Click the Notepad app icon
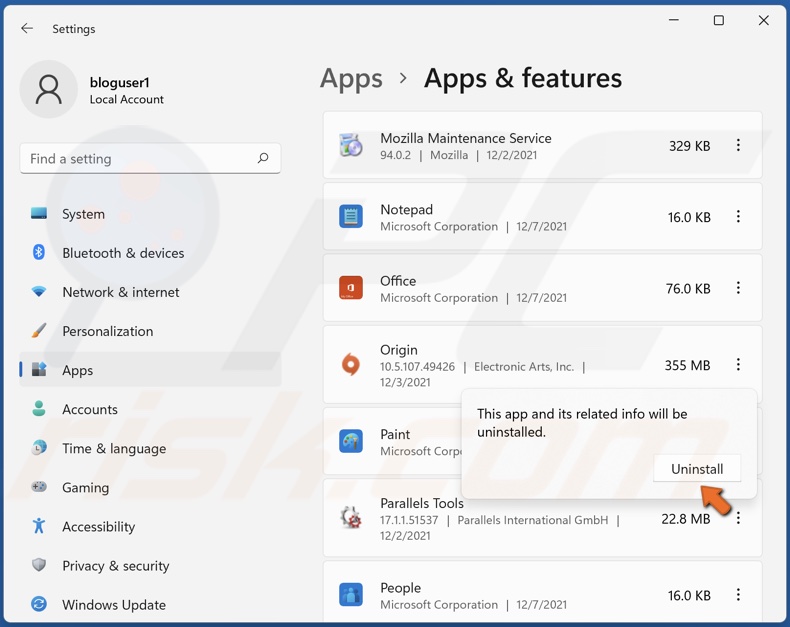This screenshot has height=627, width=790. [351, 217]
